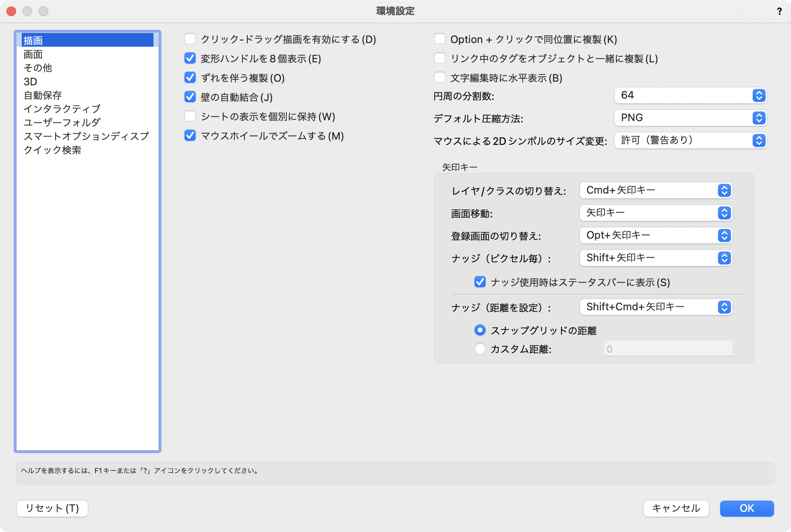
Task: Select スナップグリッドの距離 radio button
Action: [480, 330]
